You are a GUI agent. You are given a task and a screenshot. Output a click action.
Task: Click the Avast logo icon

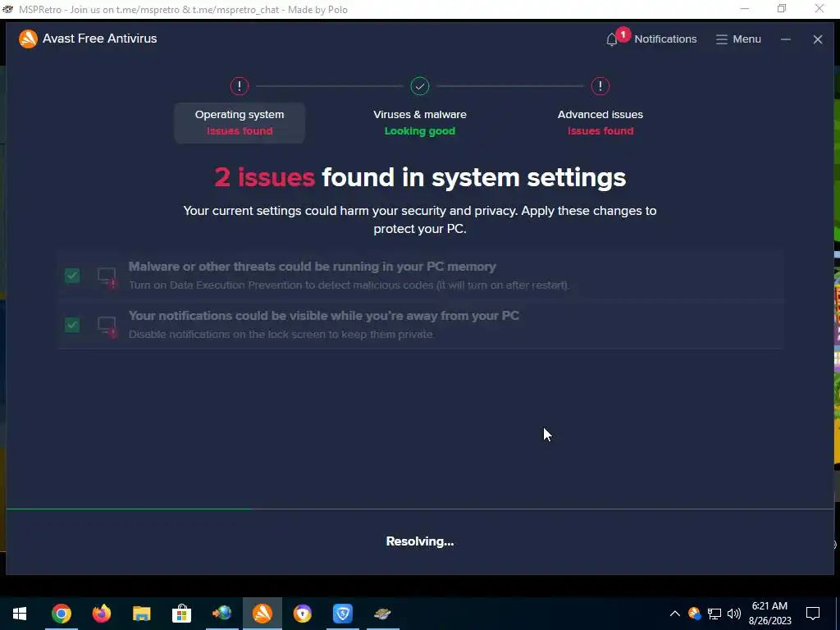pos(28,39)
